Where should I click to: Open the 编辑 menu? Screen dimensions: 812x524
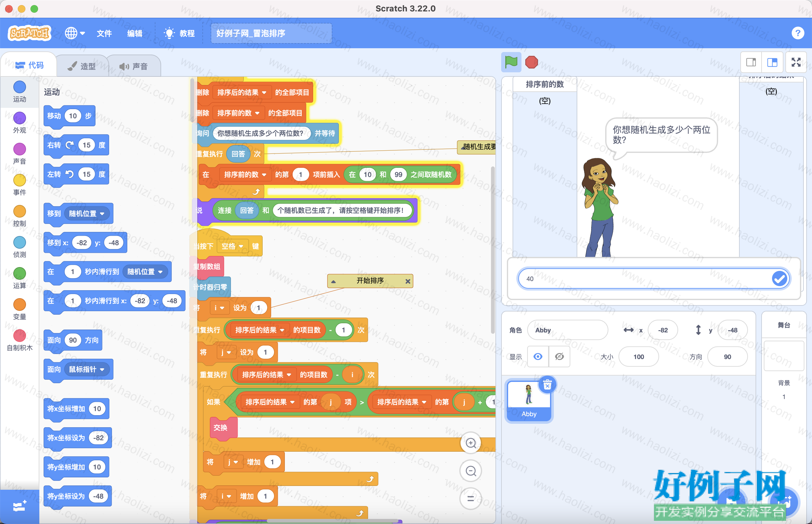pos(135,33)
